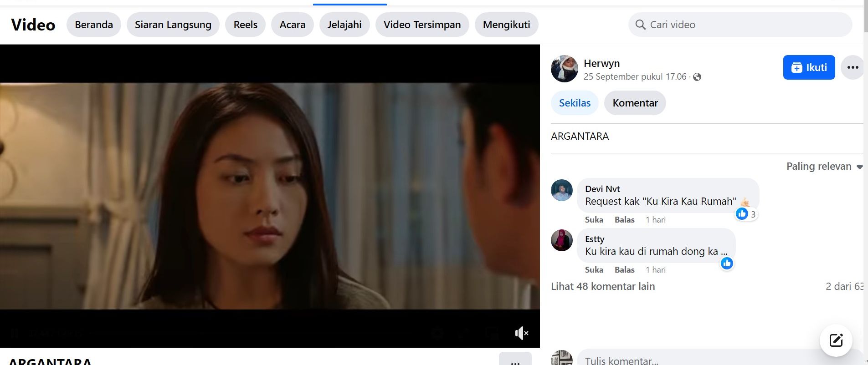This screenshot has width=868, height=365.
Task: Click the search magnifier icon
Action: 640,25
